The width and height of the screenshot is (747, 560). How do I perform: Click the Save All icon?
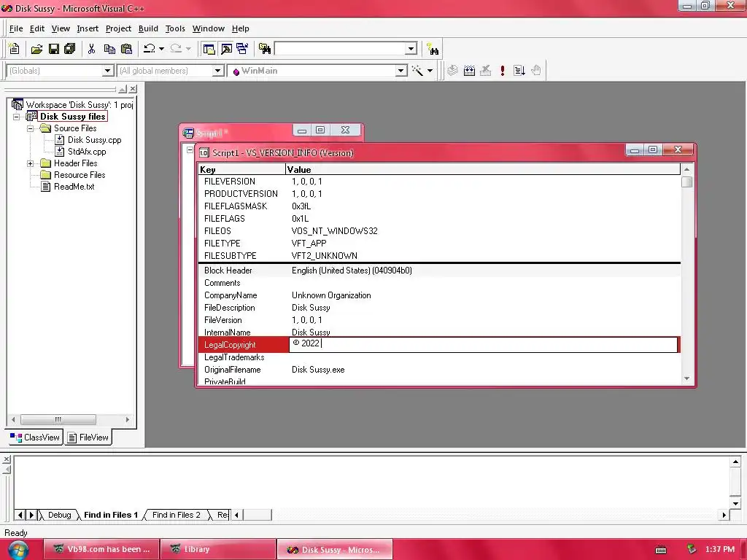[x=69, y=49]
